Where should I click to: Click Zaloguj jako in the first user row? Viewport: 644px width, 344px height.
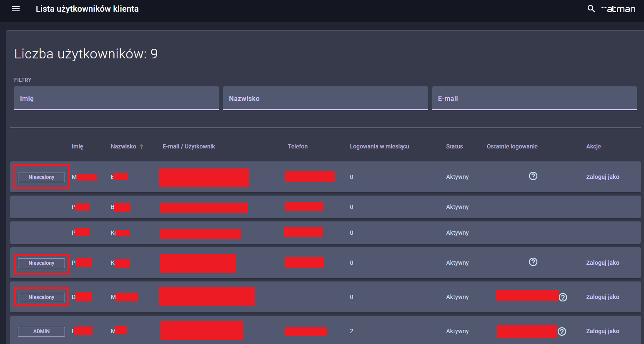(603, 177)
